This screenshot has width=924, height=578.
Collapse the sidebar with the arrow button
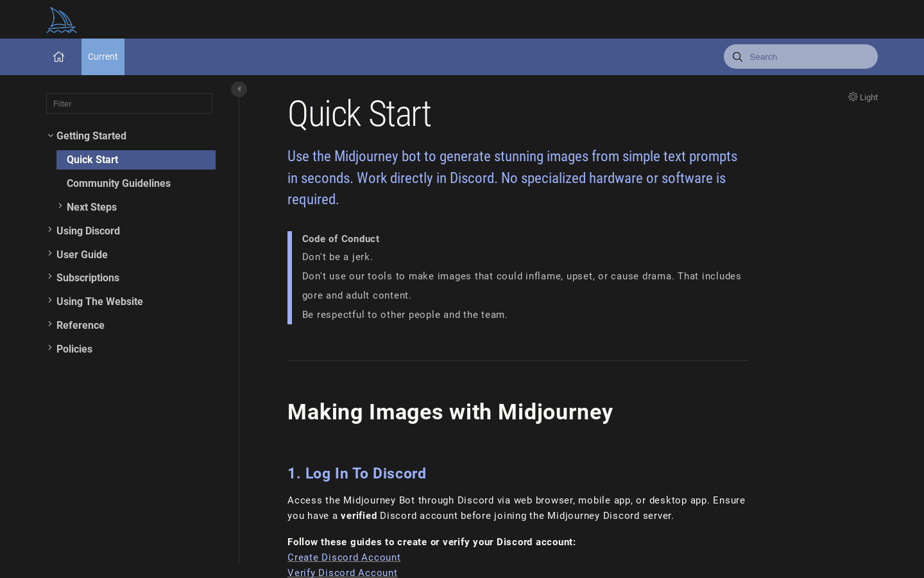tap(239, 89)
